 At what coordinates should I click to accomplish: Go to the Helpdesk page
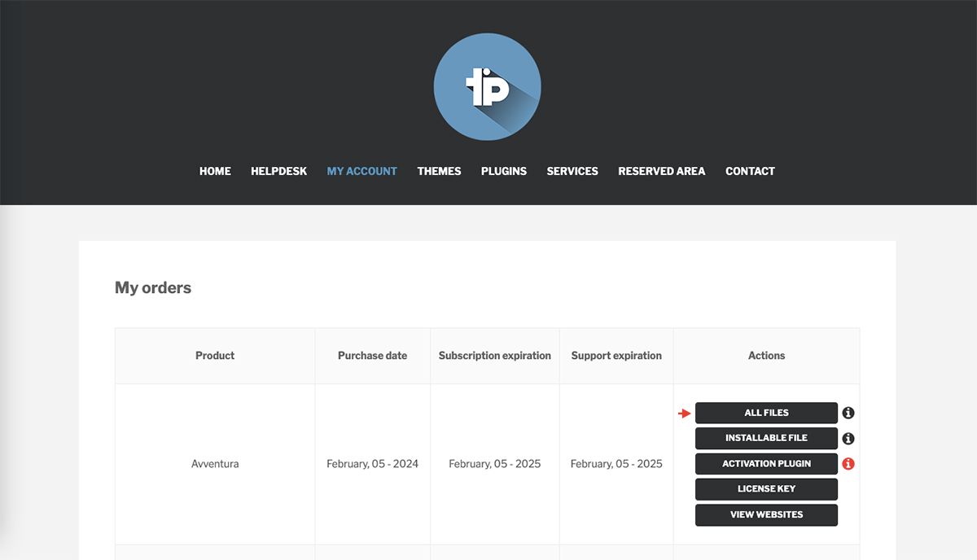278,171
